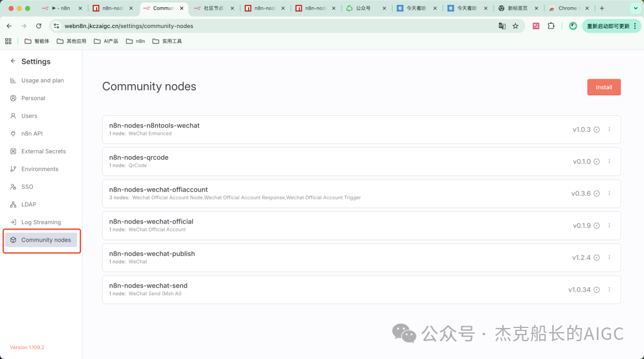Click up-to-date check icon beside v0.1.0
This screenshot has width=644, height=359.
click(597, 162)
